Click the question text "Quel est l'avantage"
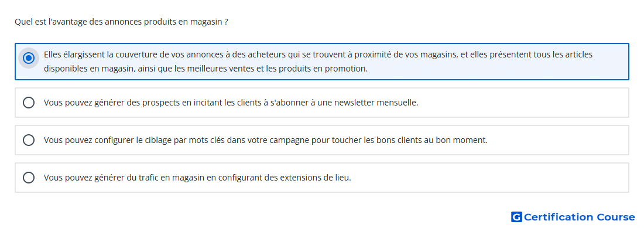The image size is (644, 228). click(x=122, y=22)
